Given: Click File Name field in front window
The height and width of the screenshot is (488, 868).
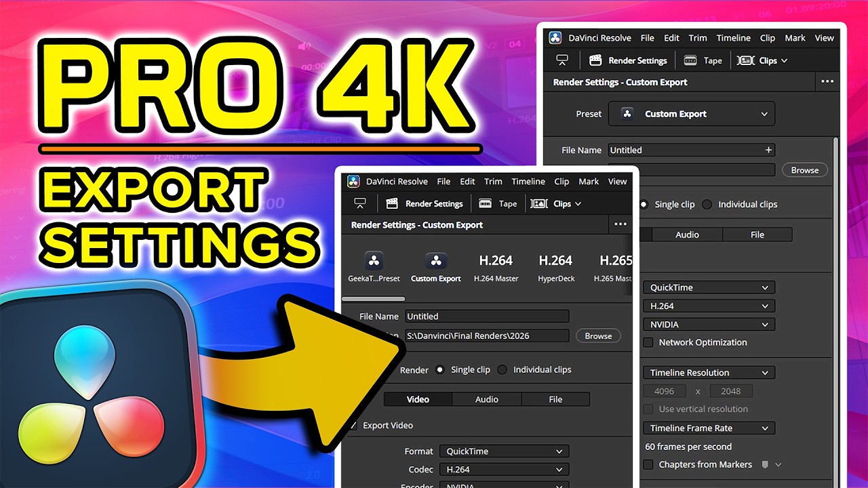Looking at the screenshot, I should point(487,316).
